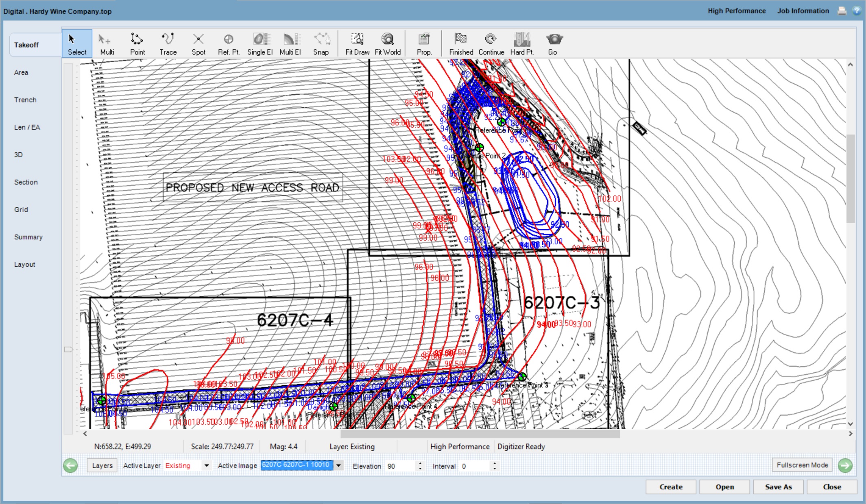
Task: Expand the Active Layer dropdown
Action: click(x=207, y=466)
